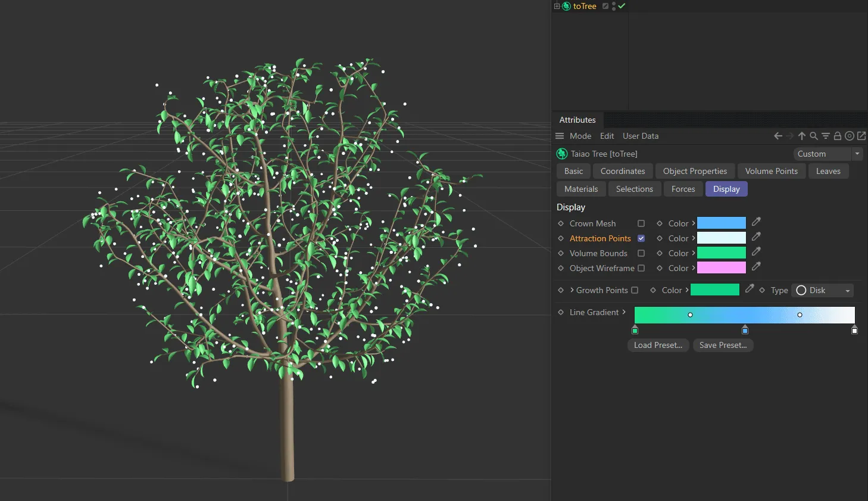Pick Crown Mesh color with eyedropper

756,222
